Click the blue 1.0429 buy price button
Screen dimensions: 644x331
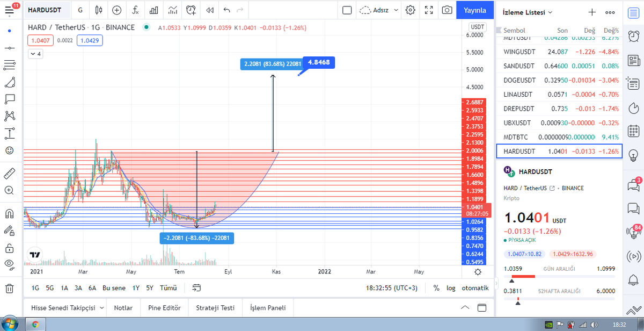89,40
